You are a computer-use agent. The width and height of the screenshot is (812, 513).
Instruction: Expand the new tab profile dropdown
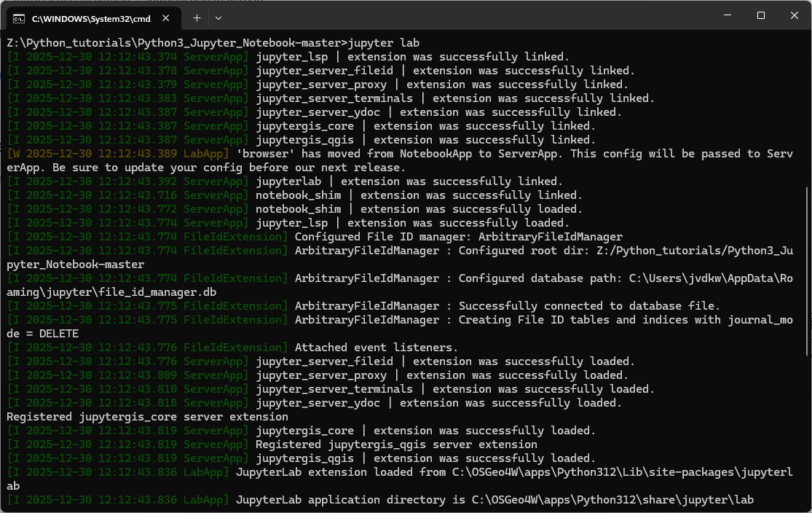point(218,17)
